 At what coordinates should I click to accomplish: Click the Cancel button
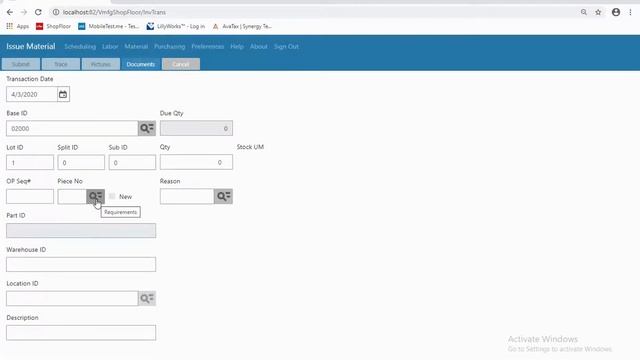tap(181, 64)
